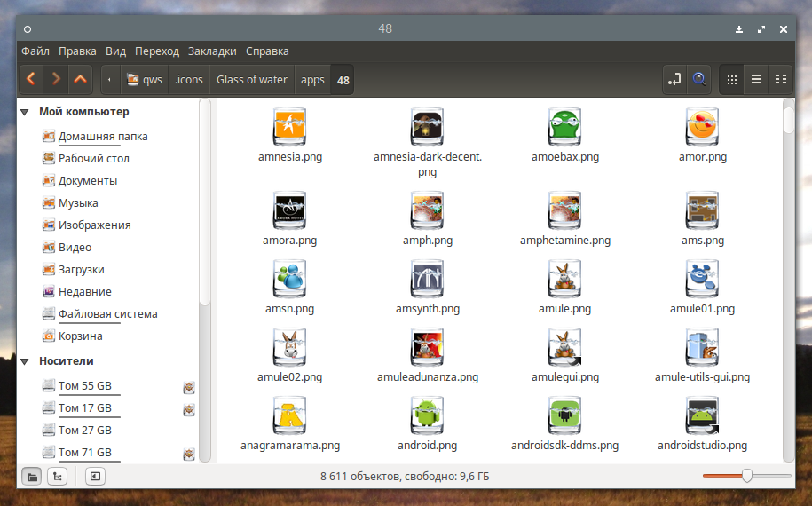Select the amor.png icon
Viewport: 812px width, 506px height.
coord(702,127)
